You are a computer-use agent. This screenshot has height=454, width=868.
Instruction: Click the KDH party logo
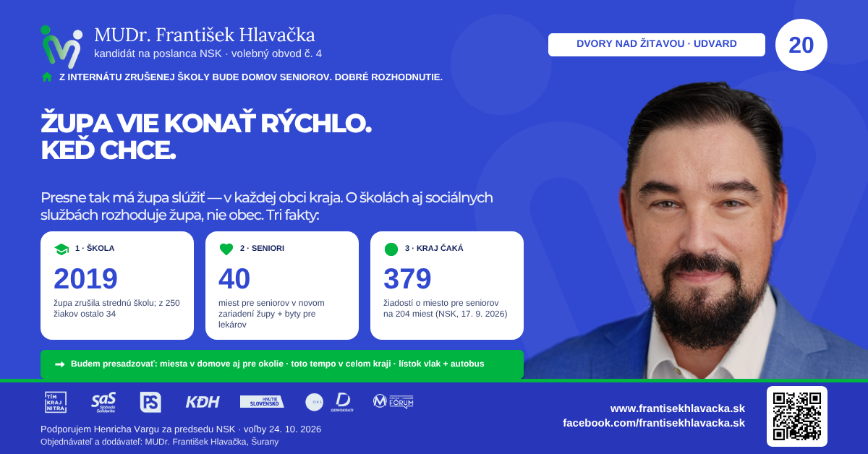coord(202,402)
